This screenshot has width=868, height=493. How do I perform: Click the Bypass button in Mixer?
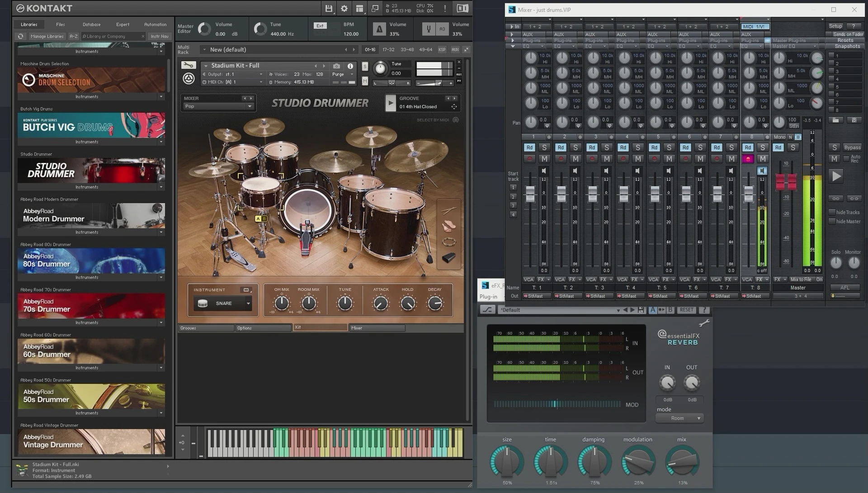[852, 147]
